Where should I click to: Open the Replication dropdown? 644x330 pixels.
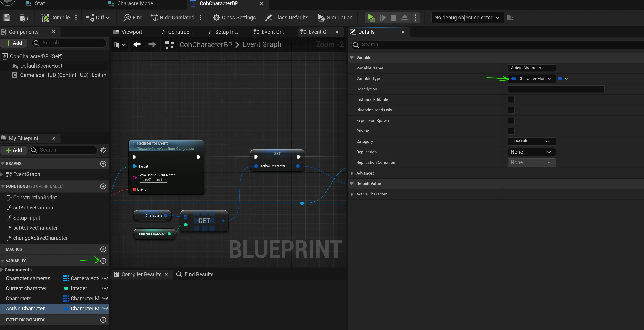[x=531, y=152]
